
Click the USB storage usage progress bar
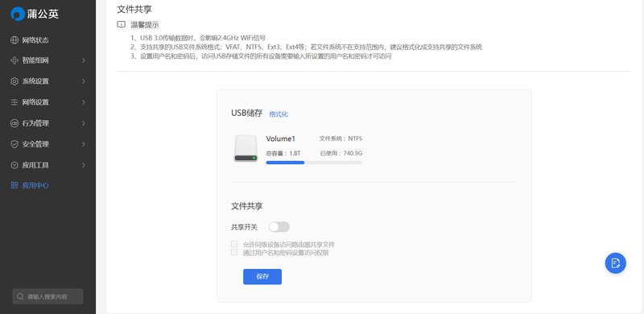pos(314,163)
